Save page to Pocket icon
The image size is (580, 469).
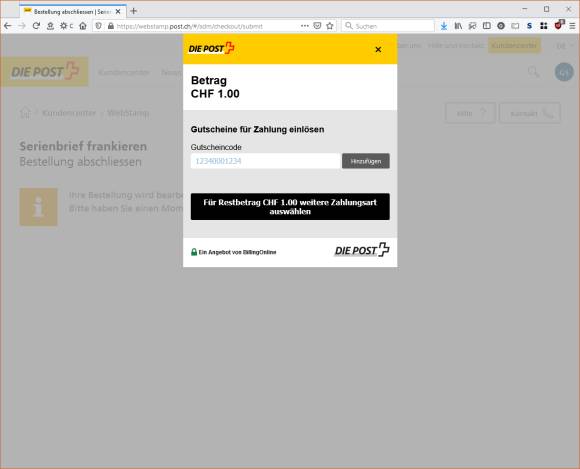(317, 26)
